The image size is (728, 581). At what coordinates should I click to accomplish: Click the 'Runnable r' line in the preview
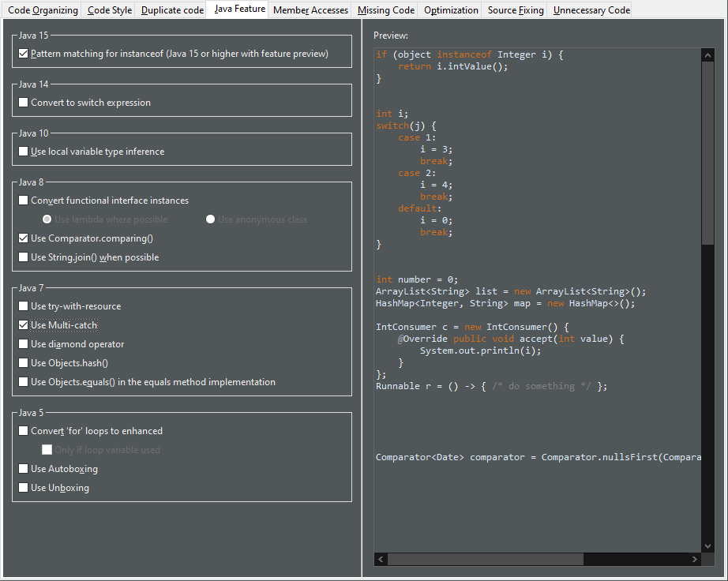[x=491, y=386]
